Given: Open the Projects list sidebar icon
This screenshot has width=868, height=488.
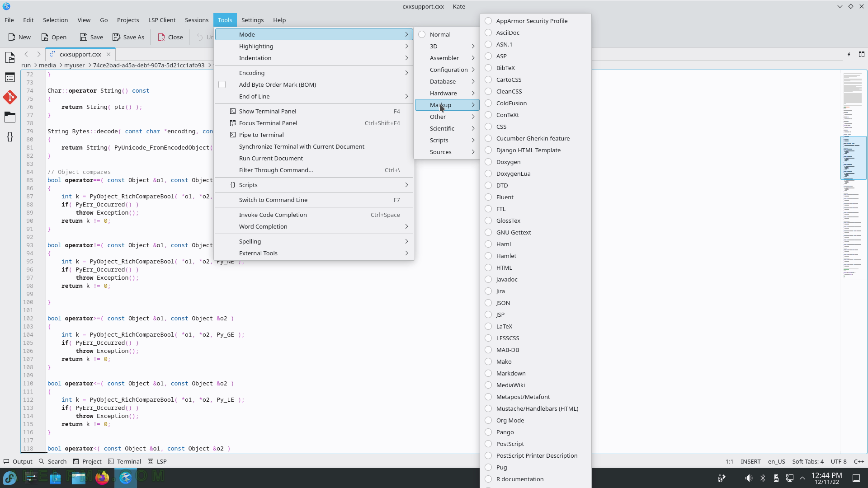Looking at the screenshot, I should click(10, 77).
